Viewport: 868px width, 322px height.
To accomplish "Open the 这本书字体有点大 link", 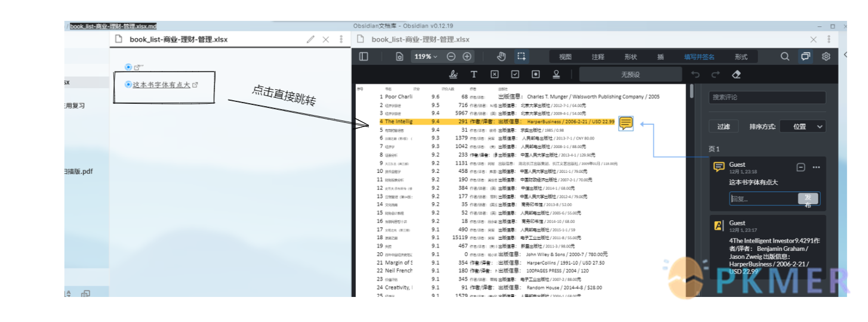I will 161,85.
